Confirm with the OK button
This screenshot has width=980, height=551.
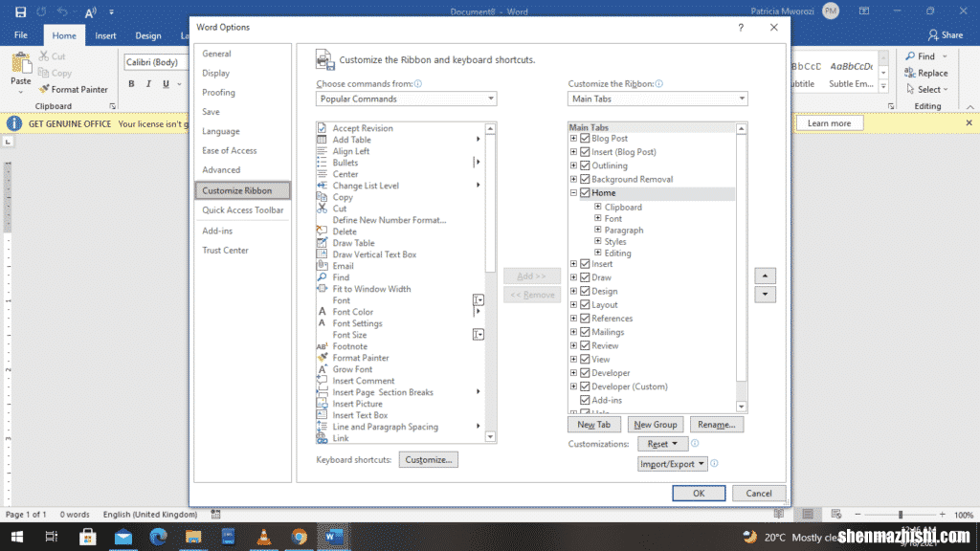pos(698,494)
